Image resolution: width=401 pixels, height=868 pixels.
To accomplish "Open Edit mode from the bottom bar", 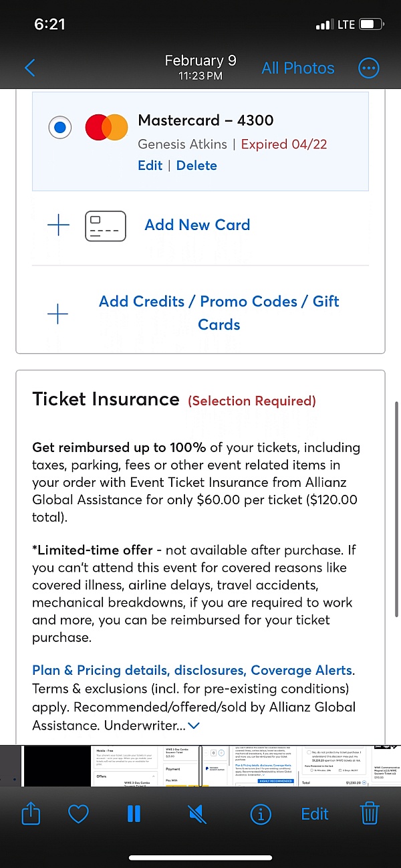I will (314, 813).
